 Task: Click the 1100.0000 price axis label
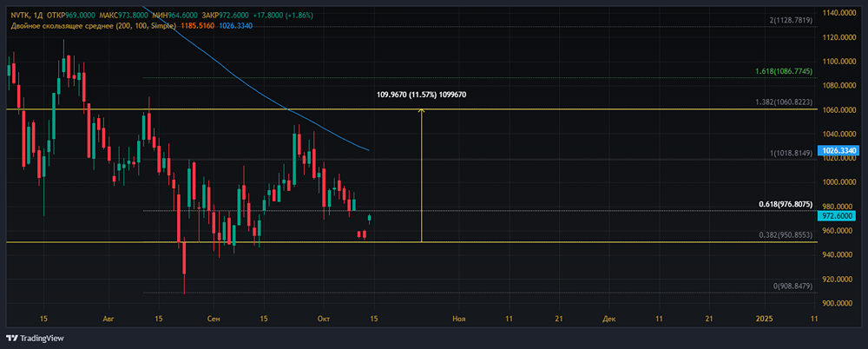(839, 61)
